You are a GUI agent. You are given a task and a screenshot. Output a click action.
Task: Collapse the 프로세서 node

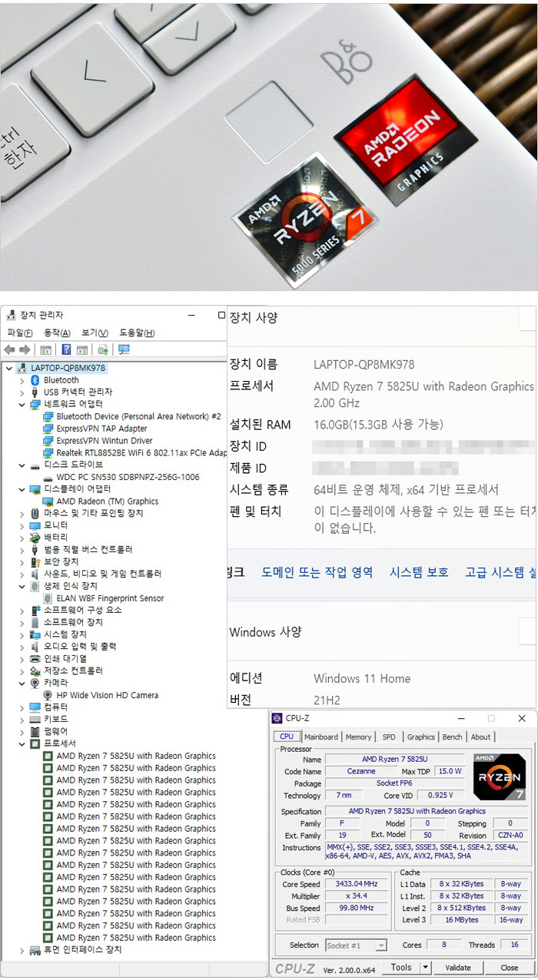pos(22,743)
